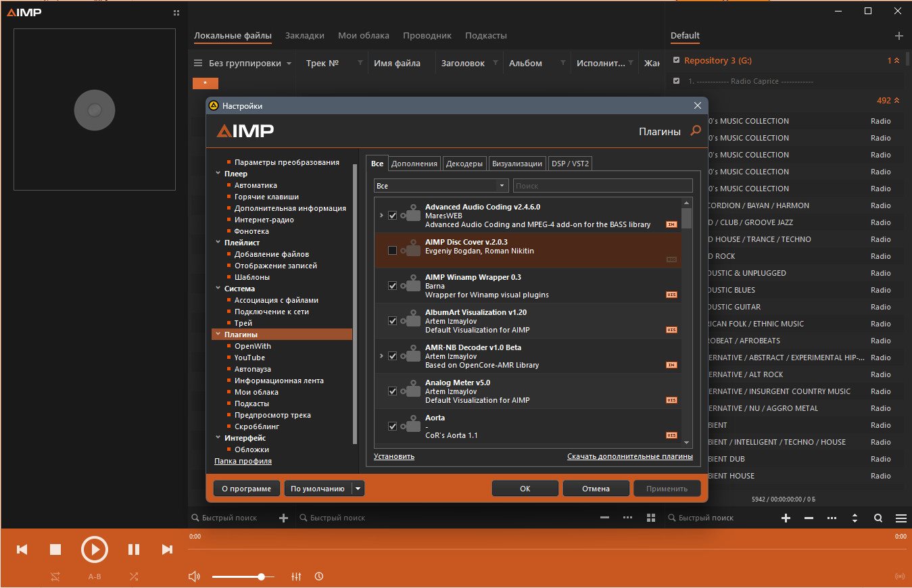Open the equalizer icon near volume slider
This screenshot has width=912, height=588.
click(296, 577)
